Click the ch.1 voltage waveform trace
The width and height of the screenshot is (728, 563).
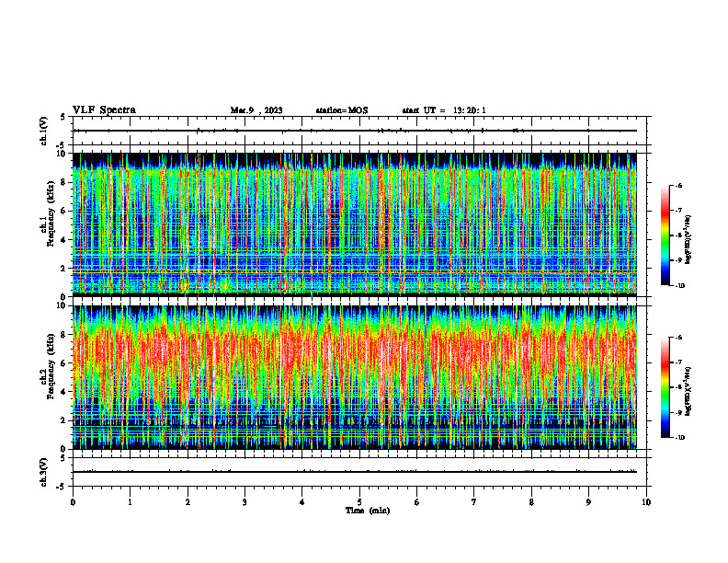tap(355, 131)
